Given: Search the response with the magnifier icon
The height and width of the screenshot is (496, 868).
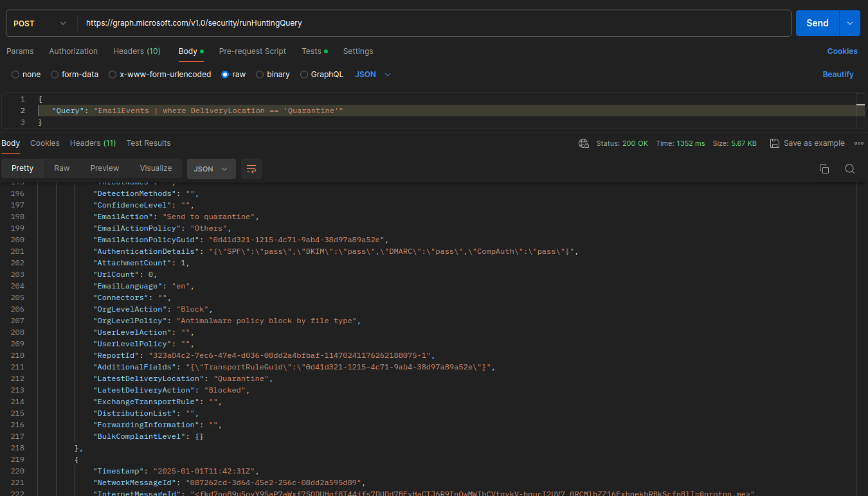Looking at the screenshot, I should (849, 169).
